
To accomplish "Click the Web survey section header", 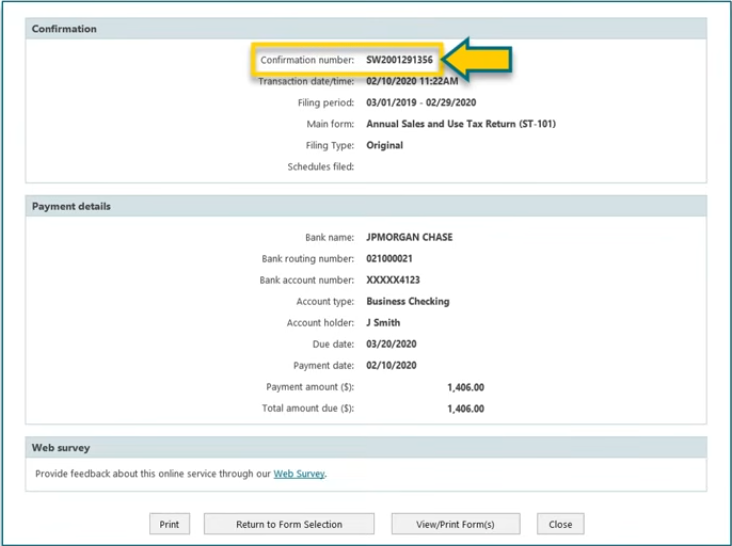I will click(x=366, y=448).
